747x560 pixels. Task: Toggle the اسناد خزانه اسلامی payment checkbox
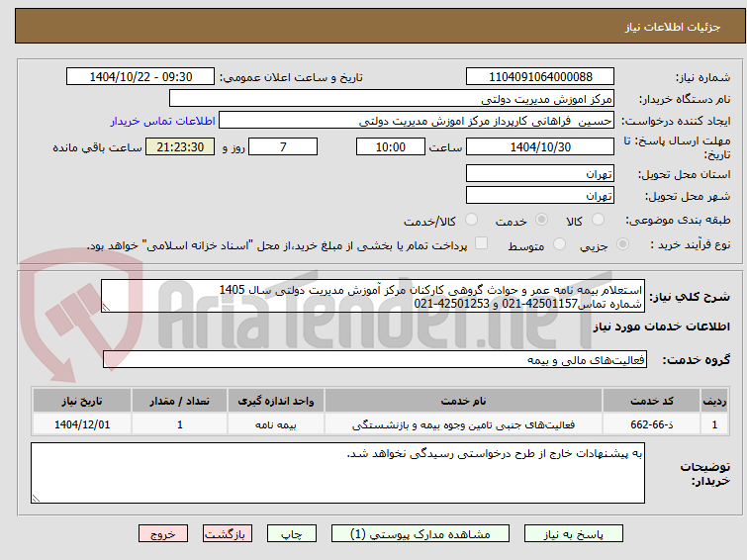tap(482, 243)
